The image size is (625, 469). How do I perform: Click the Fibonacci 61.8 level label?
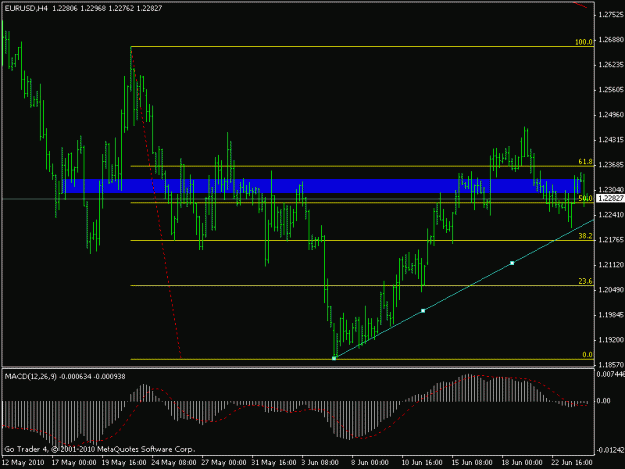[585, 162]
